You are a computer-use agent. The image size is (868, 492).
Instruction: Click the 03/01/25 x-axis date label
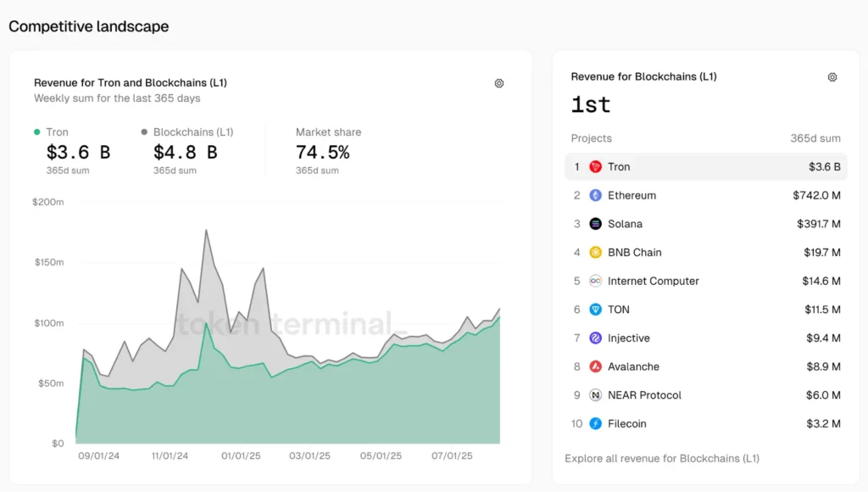pyautogui.click(x=309, y=456)
